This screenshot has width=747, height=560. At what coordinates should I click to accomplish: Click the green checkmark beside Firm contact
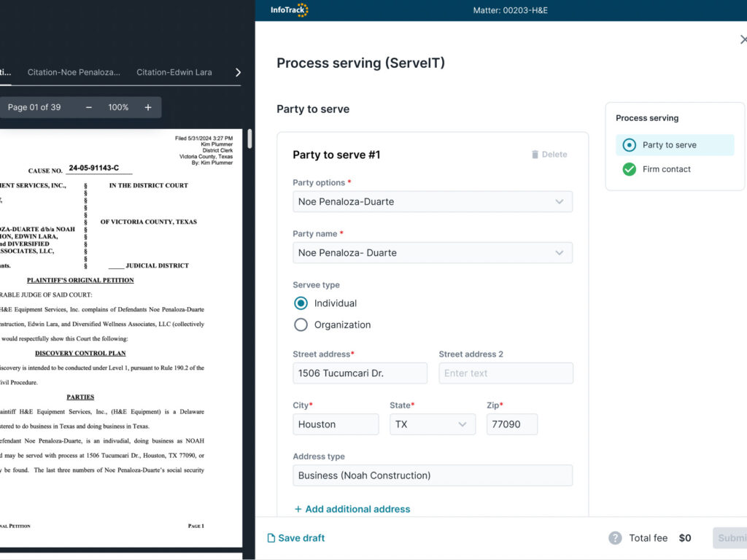tap(629, 168)
